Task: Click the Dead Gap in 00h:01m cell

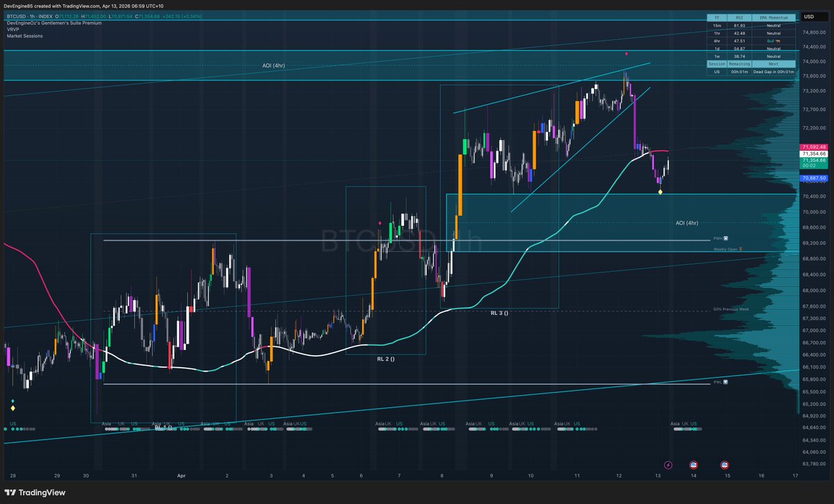Action: 774,72
